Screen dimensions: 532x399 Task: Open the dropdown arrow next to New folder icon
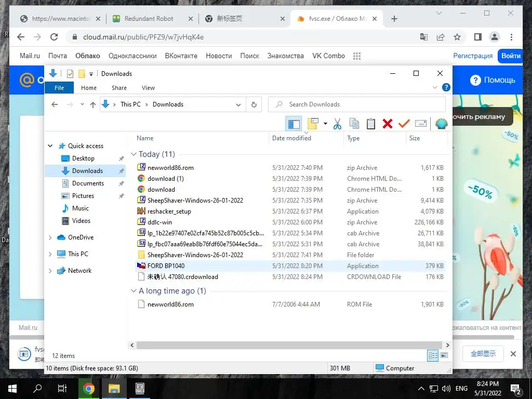325,124
